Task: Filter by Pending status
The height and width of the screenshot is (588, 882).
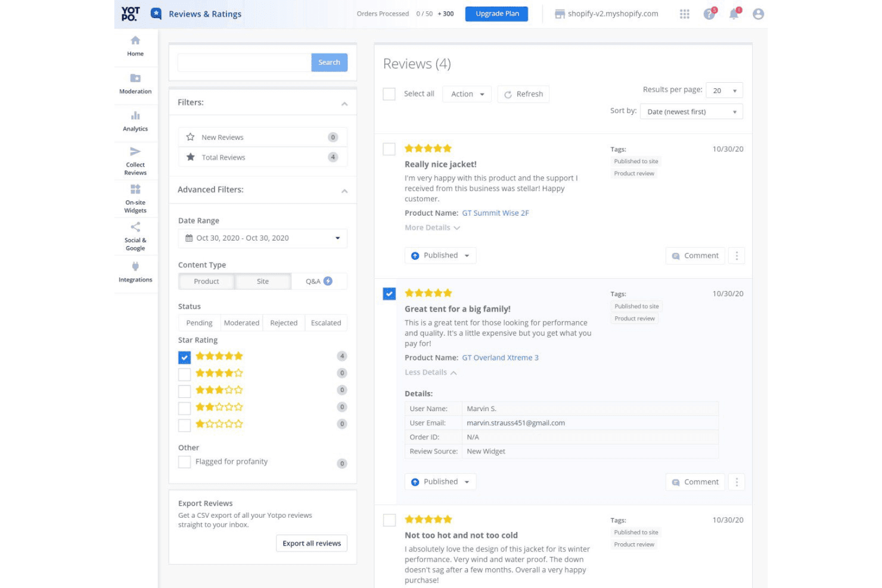Action: (199, 323)
